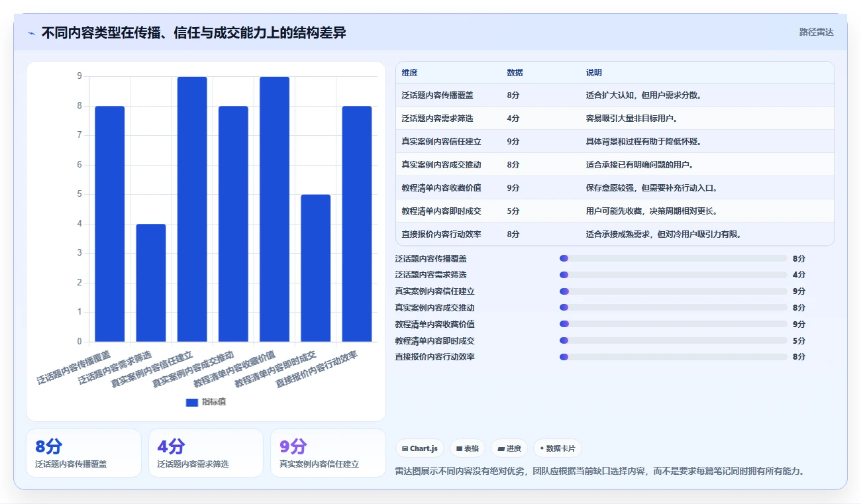Toggle the 指标值 legend swatch in the chart
Screen dimensions: 861x504
coord(192,402)
